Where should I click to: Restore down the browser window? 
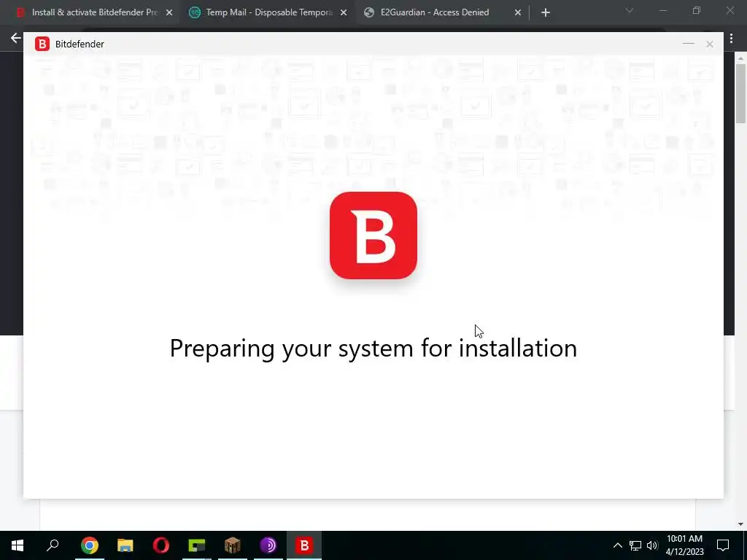(697, 10)
